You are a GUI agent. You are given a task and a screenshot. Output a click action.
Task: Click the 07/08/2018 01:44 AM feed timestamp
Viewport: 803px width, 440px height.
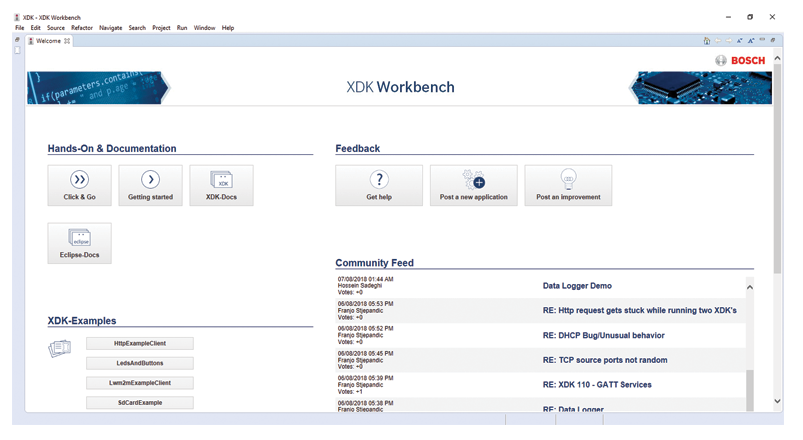tap(366, 279)
